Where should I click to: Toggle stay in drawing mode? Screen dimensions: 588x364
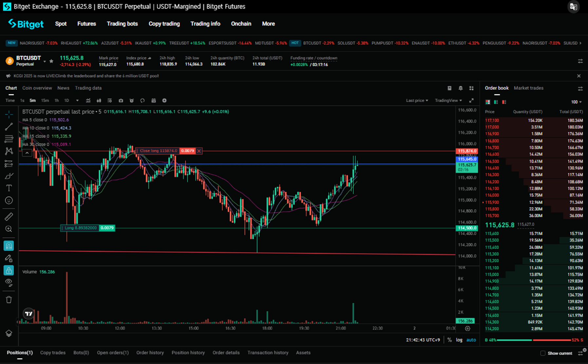point(9,258)
